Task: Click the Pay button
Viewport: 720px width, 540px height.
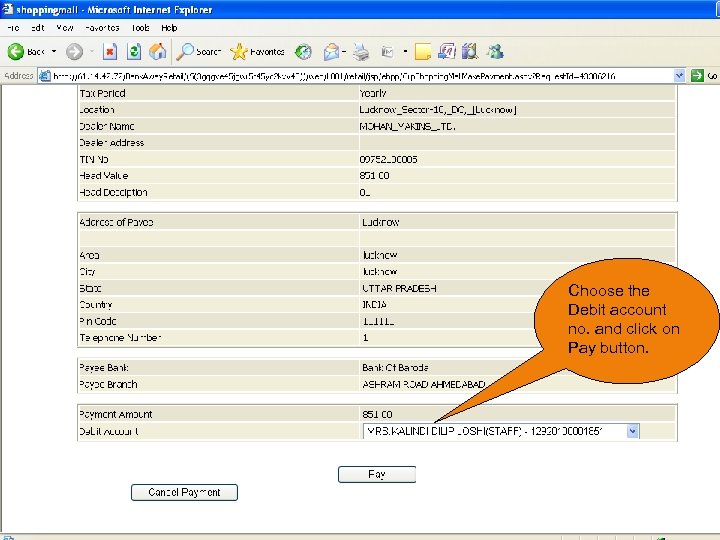Action: coord(377,474)
